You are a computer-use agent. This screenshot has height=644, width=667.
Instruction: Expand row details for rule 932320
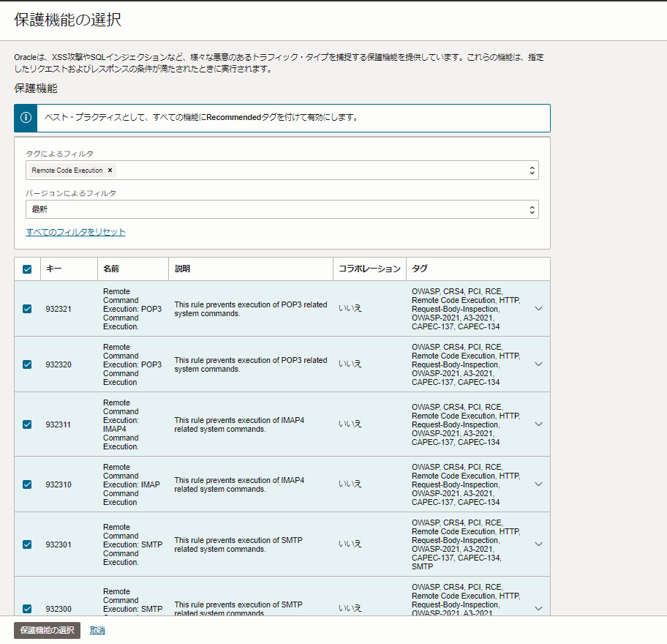(538, 364)
